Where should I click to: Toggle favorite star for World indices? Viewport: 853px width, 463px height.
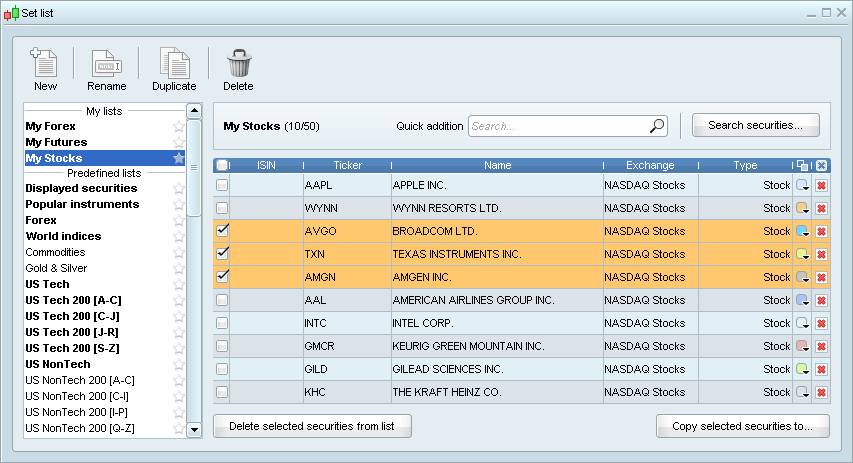[178, 237]
